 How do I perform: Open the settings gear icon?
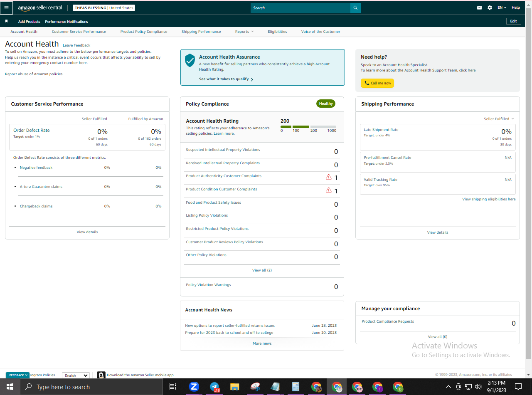[x=490, y=8]
